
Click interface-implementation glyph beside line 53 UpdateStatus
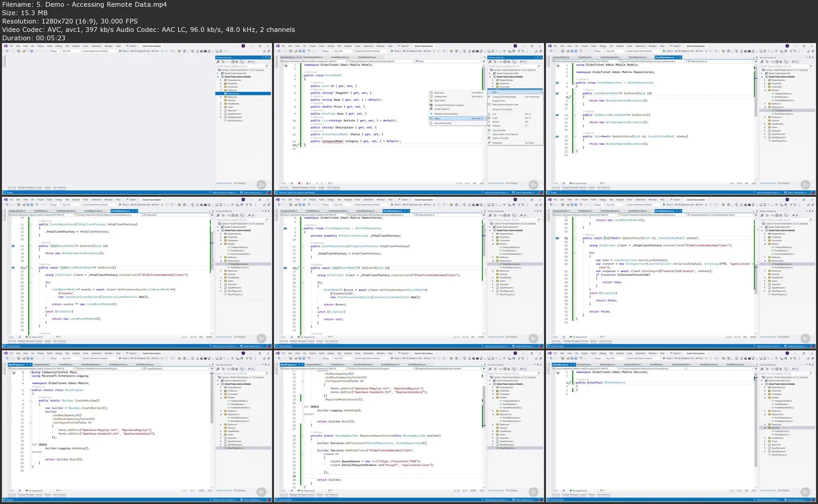point(558,238)
